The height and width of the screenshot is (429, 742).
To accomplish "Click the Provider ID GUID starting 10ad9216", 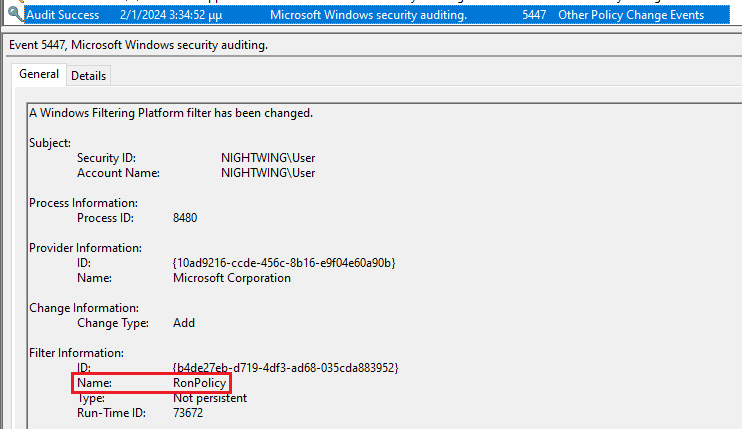I will coord(284,263).
